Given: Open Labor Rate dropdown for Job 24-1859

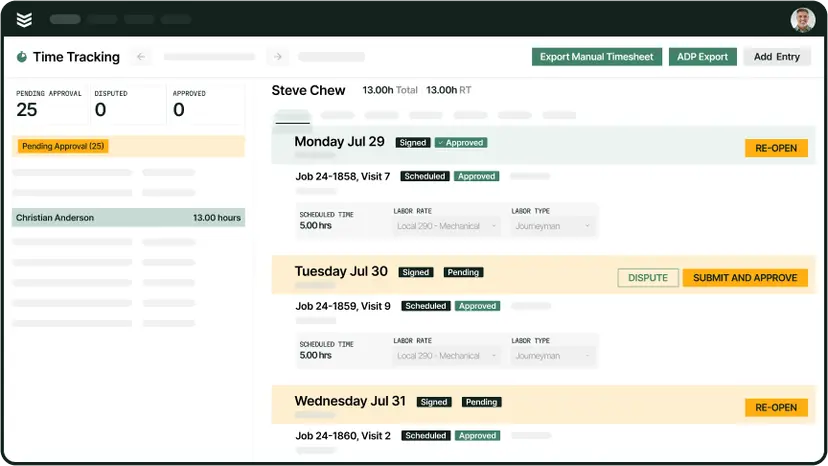Looking at the screenshot, I should click(x=447, y=356).
